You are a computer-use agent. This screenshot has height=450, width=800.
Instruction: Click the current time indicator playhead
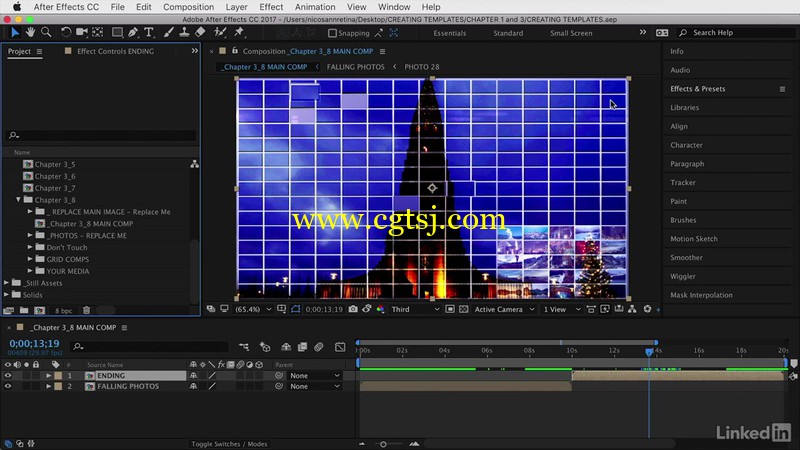pos(648,352)
